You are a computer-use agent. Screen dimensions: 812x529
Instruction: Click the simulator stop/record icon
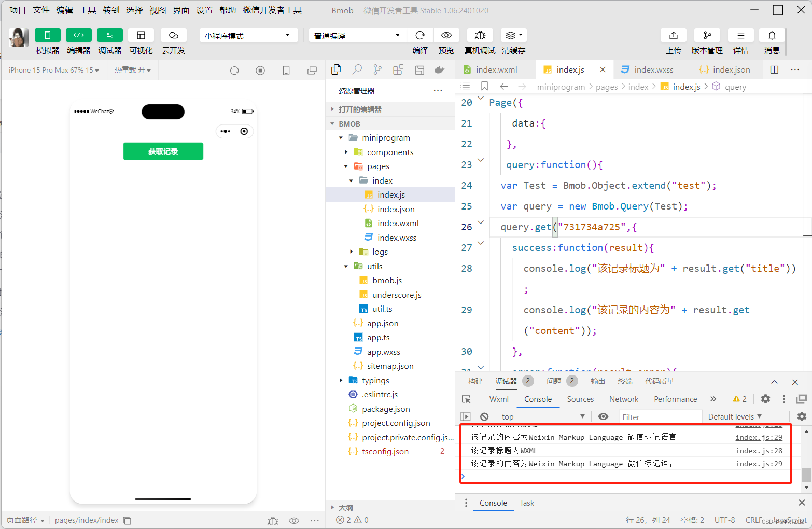(260, 71)
